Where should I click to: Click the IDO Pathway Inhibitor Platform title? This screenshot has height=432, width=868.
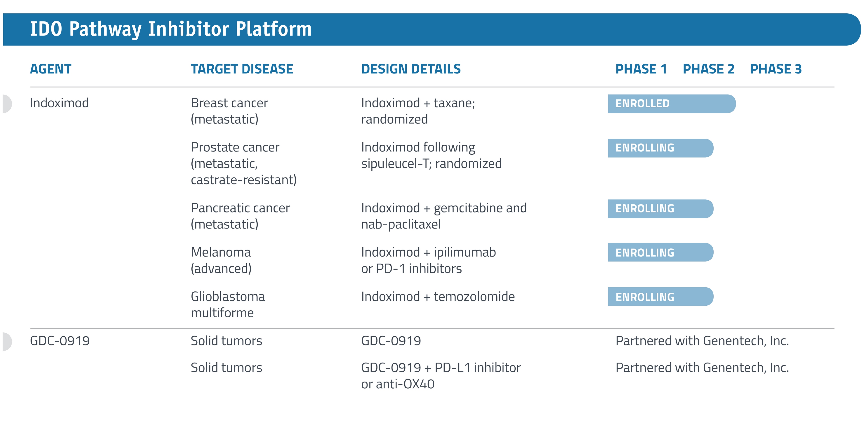171,29
